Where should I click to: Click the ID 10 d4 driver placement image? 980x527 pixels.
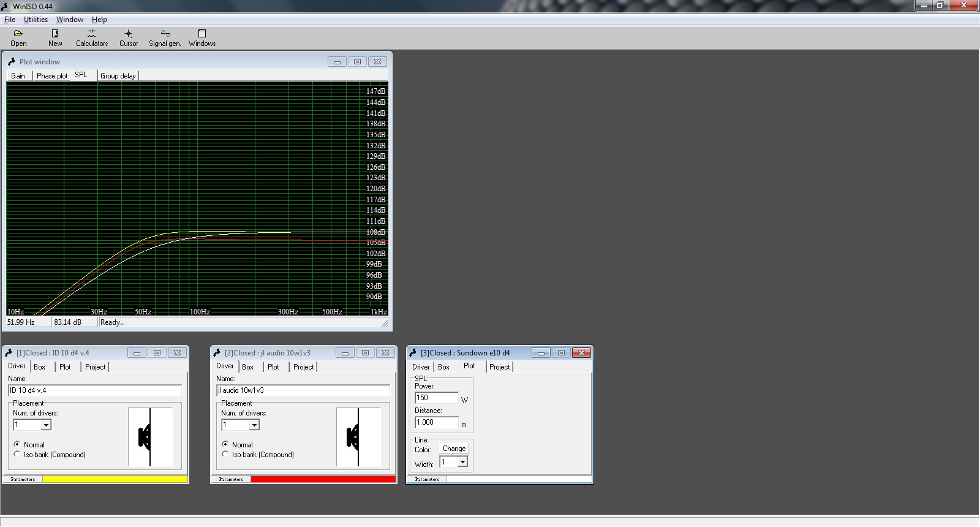[x=150, y=437]
